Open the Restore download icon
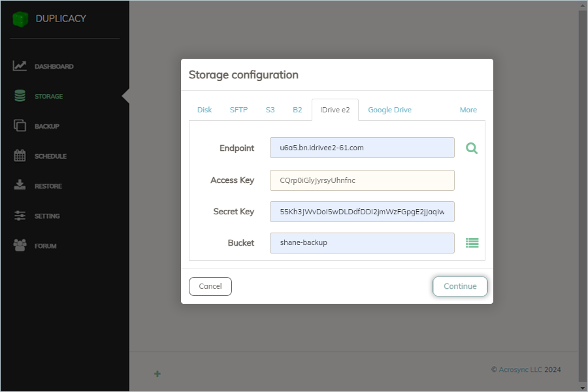Screen dimensions: 588x392 tap(20, 184)
